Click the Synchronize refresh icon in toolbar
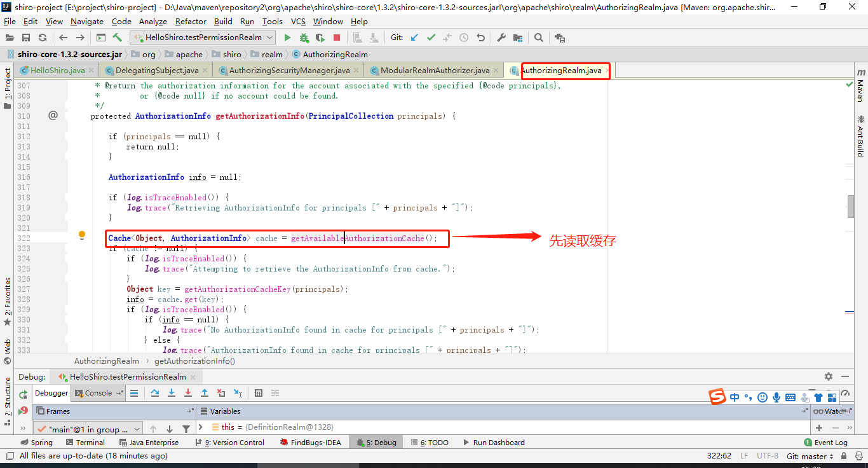 [x=42, y=38]
